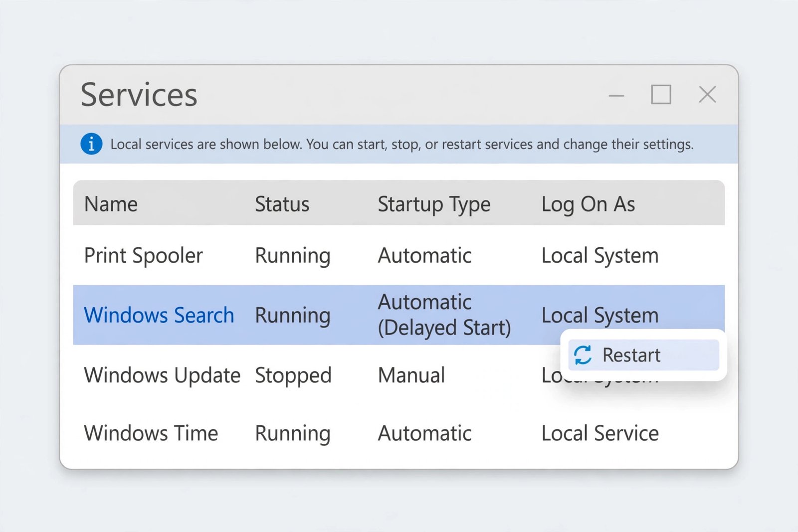The width and height of the screenshot is (798, 532).
Task: Maximize the Services window
Action: 661,94
